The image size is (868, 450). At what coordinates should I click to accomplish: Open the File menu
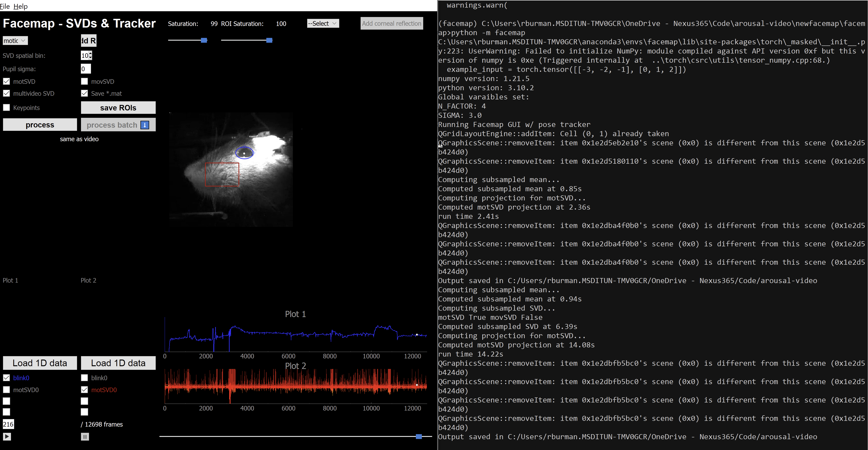point(5,6)
